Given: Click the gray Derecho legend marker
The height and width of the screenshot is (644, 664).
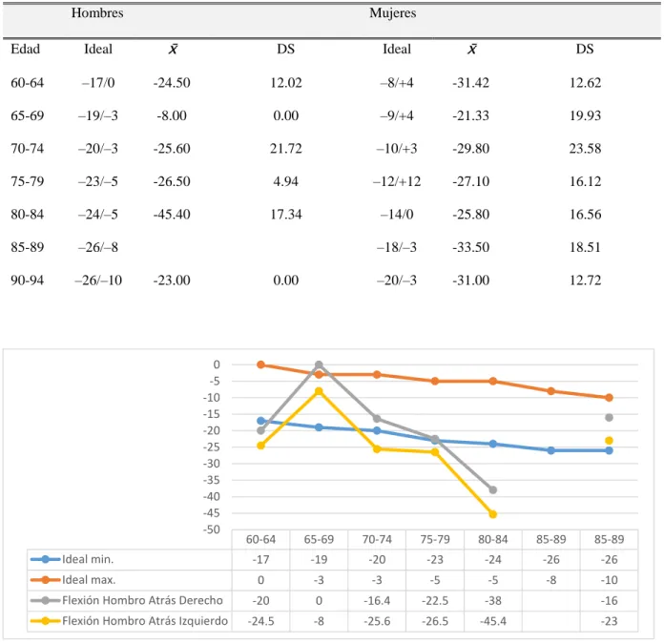Looking at the screenshot, I should [x=45, y=600].
